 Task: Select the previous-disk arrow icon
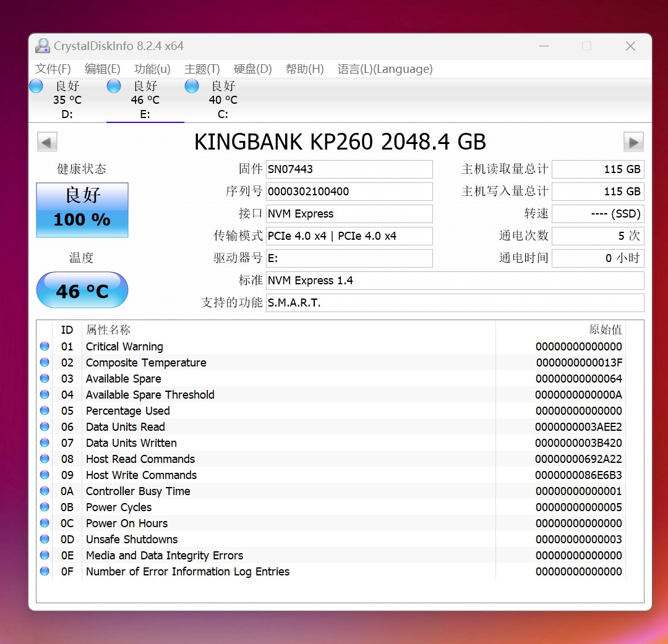[x=47, y=142]
